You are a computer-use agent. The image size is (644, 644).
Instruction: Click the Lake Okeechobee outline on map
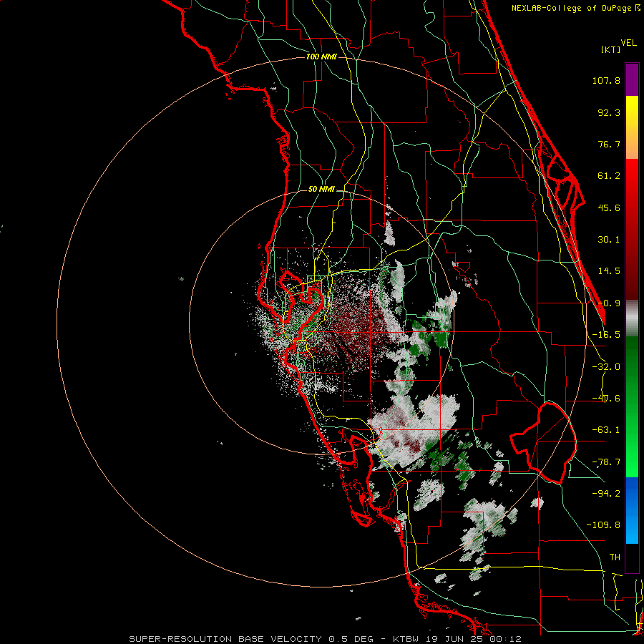[x=543, y=443]
